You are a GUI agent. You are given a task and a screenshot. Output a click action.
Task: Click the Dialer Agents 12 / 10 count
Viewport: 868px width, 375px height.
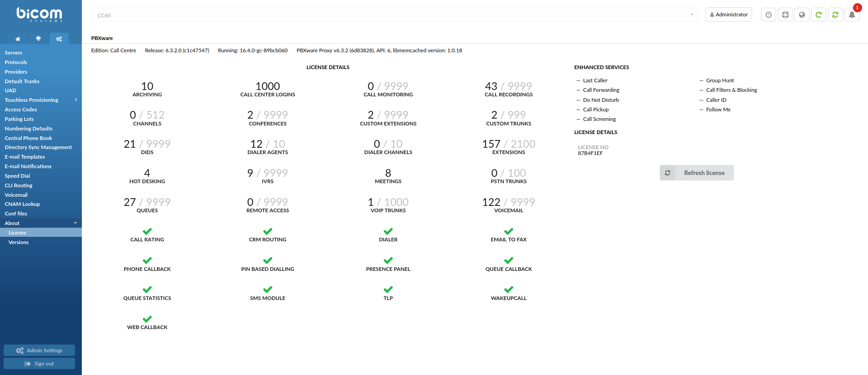pyautogui.click(x=268, y=144)
